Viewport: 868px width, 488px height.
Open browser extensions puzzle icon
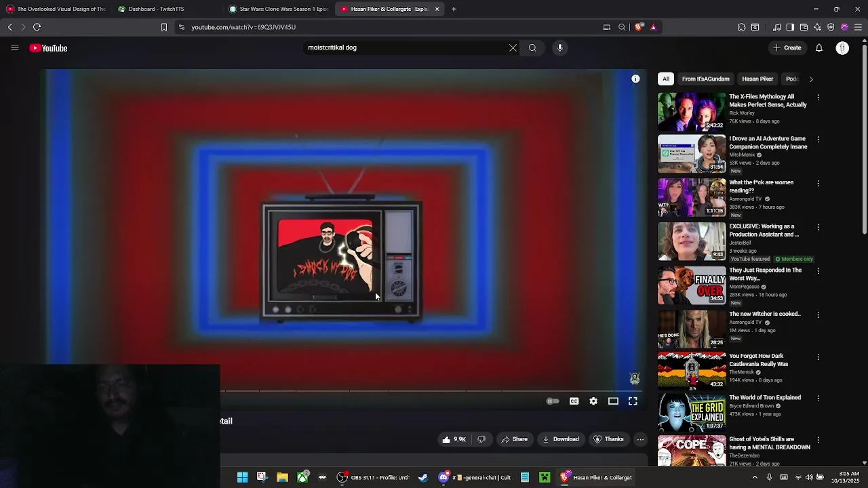[741, 27]
